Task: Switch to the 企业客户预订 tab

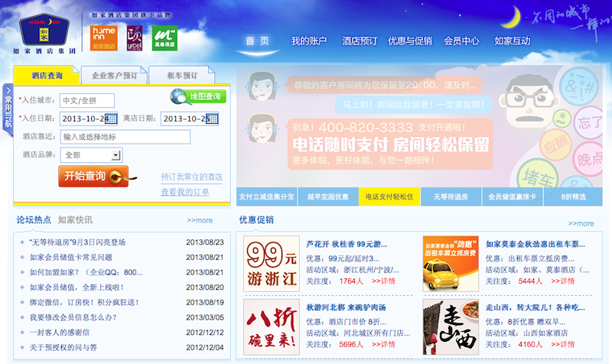Action: [x=114, y=75]
